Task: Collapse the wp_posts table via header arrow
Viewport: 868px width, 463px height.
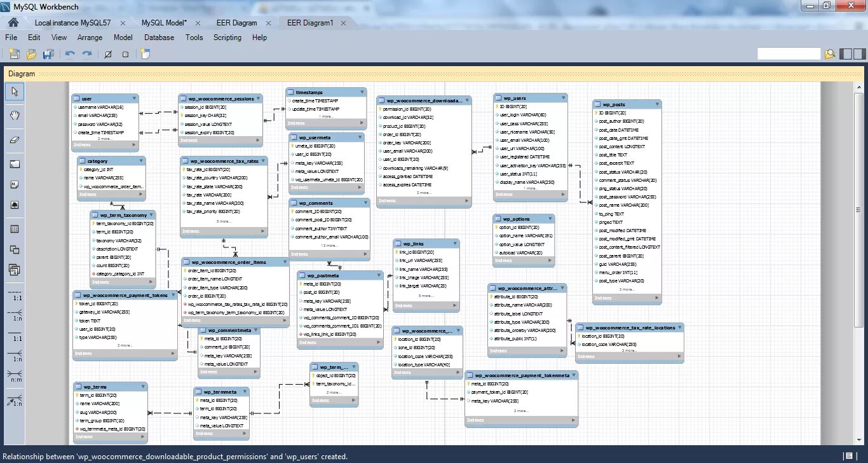Action: [x=656, y=104]
